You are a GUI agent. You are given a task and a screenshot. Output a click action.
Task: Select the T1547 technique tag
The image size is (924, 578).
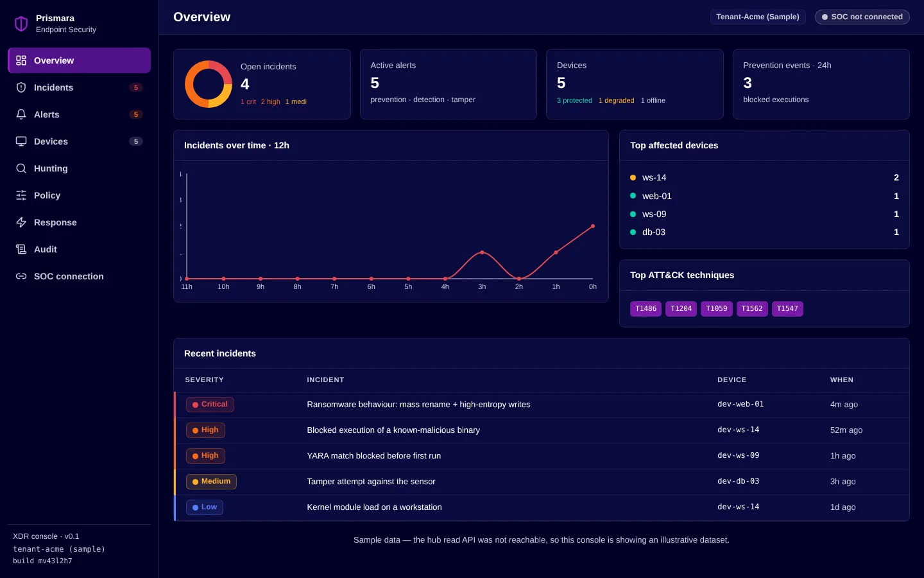pyautogui.click(x=787, y=309)
